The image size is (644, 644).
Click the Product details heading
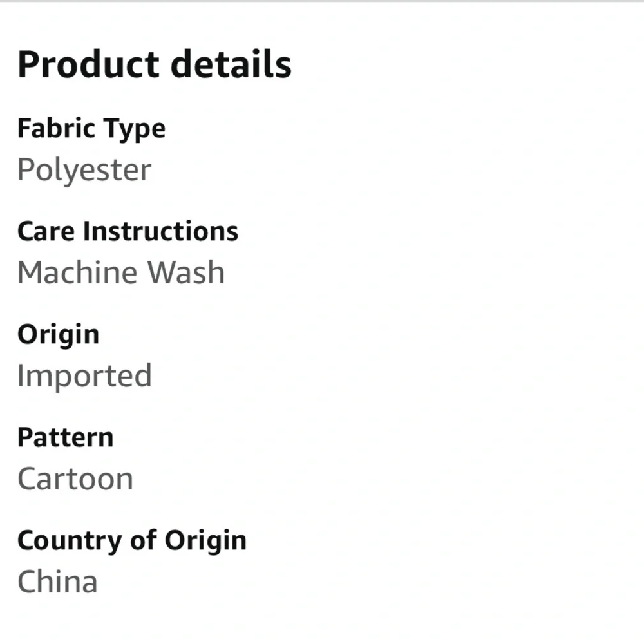(x=155, y=64)
